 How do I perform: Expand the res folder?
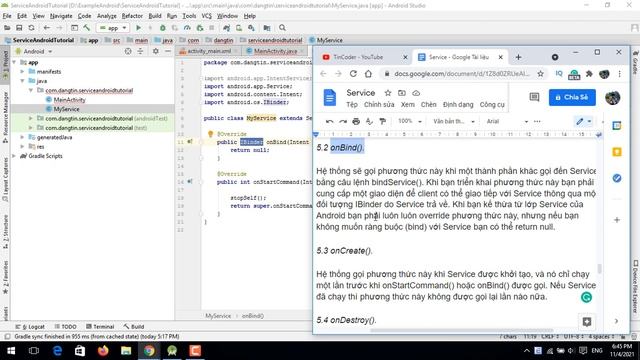[x=22, y=147]
